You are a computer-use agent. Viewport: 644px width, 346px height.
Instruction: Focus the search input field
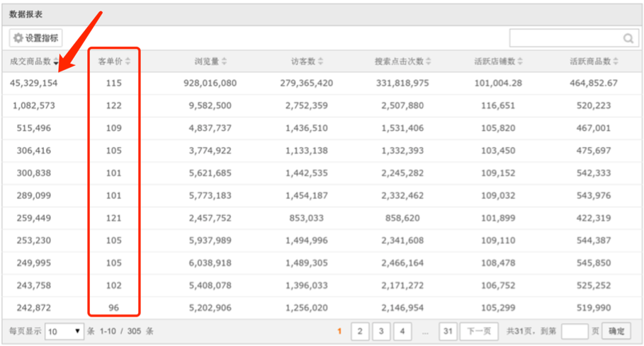[574, 38]
